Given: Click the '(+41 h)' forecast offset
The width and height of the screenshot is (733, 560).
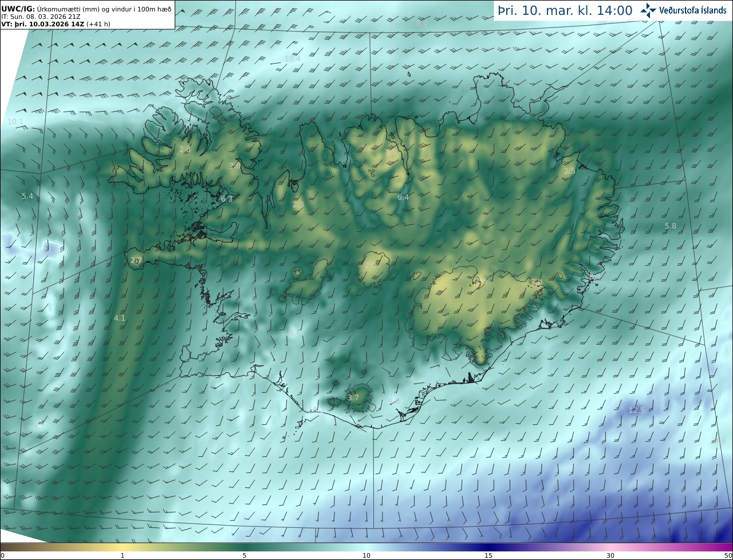Looking at the screenshot, I should pos(98,24).
